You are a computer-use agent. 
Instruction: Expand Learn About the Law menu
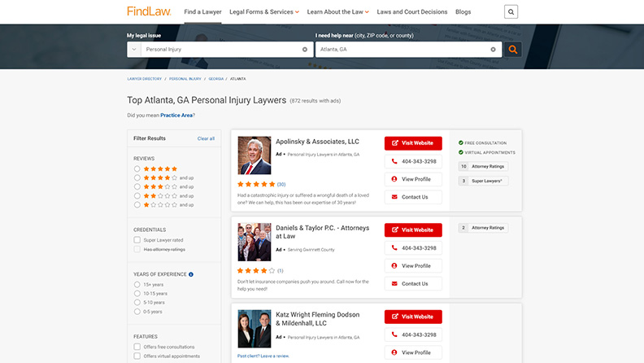click(x=338, y=12)
